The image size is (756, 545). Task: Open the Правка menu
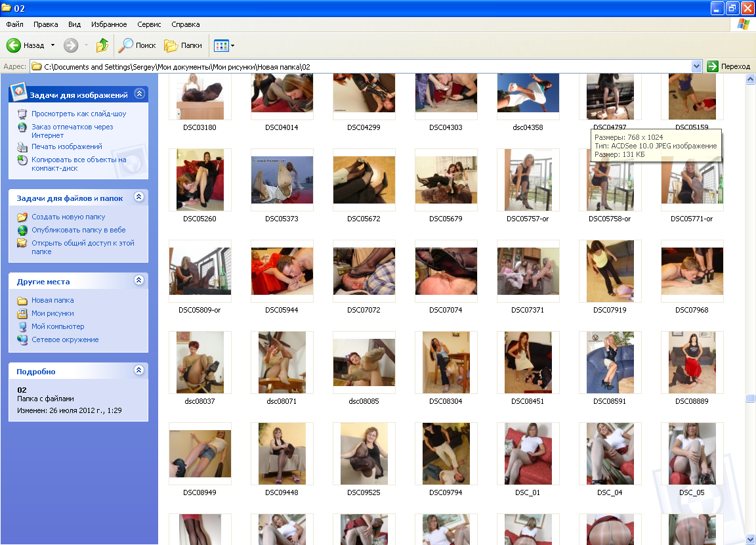[x=46, y=24]
